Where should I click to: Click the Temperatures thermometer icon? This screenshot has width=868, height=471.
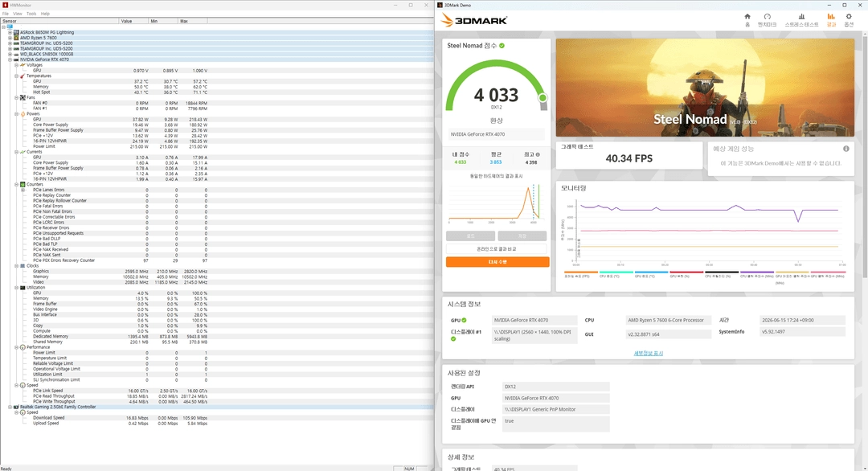pyautogui.click(x=23, y=76)
